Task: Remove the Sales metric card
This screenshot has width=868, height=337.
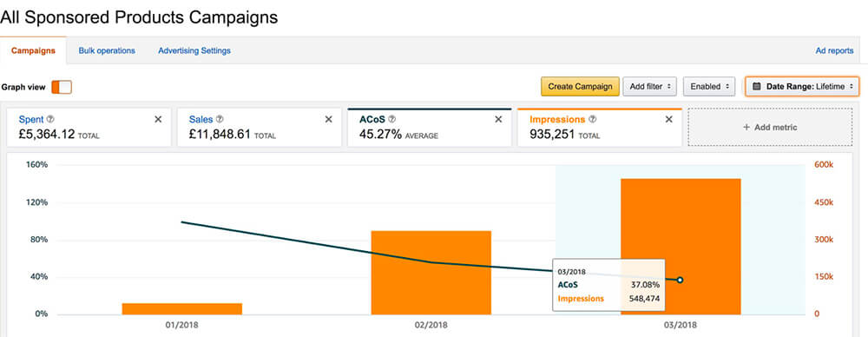Action: 328,119
